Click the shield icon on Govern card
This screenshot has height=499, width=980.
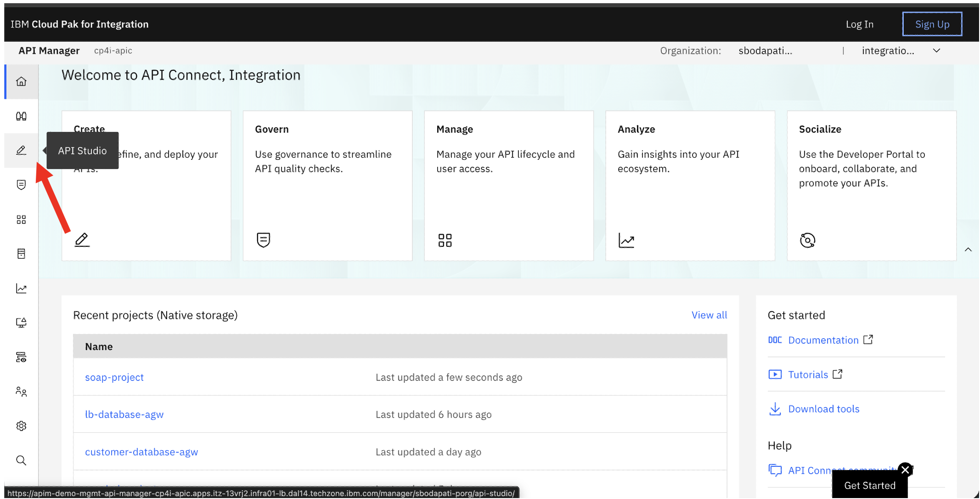pos(263,240)
